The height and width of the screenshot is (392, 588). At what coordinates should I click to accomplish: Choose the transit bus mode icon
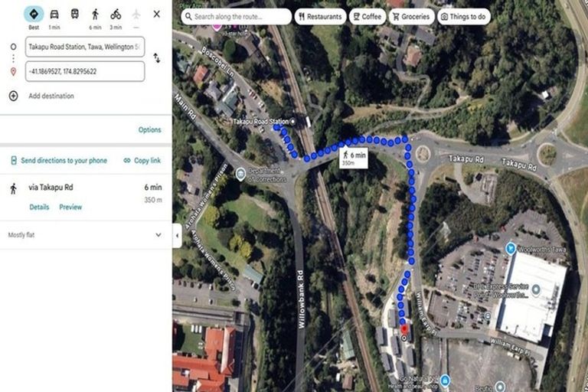click(74, 15)
